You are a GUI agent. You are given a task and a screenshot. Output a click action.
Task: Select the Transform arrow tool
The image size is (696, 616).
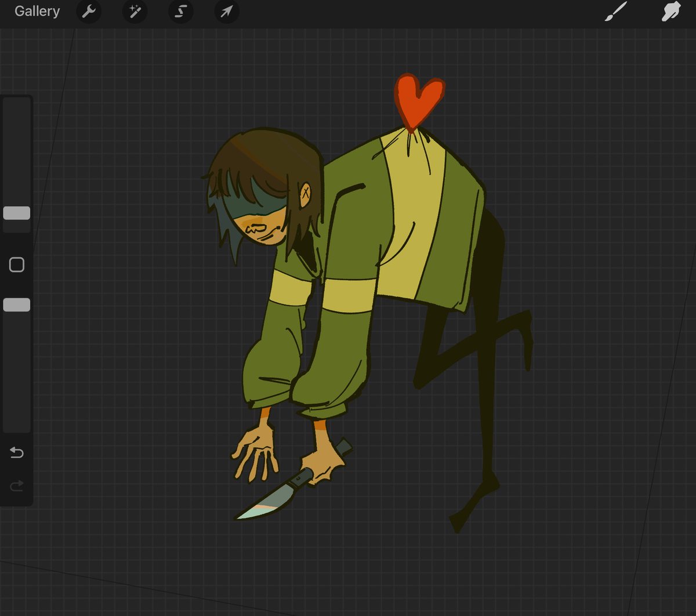point(226,12)
